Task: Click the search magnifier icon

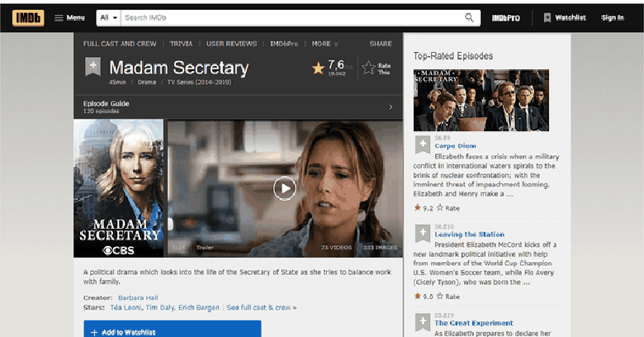Action: [470, 17]
